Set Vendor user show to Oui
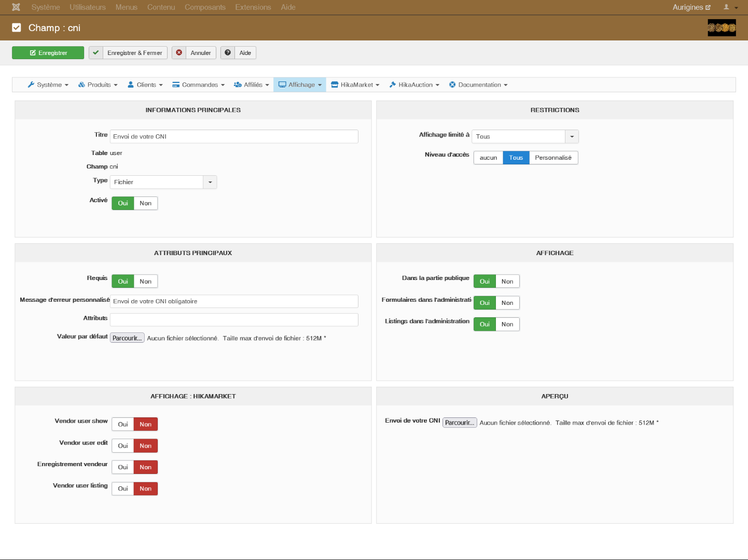 point(123,424)
